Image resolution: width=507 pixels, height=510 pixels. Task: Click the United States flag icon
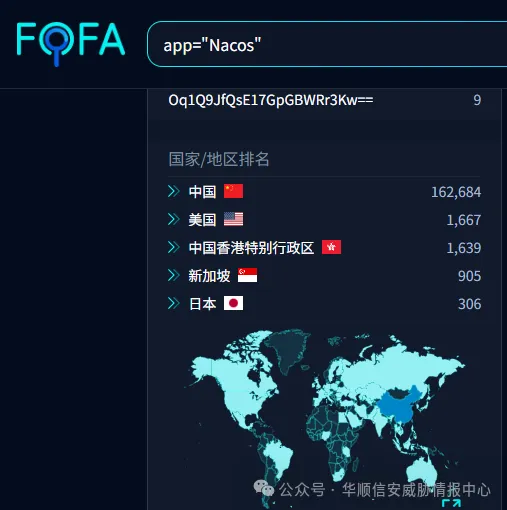click(x=233, y=219)
